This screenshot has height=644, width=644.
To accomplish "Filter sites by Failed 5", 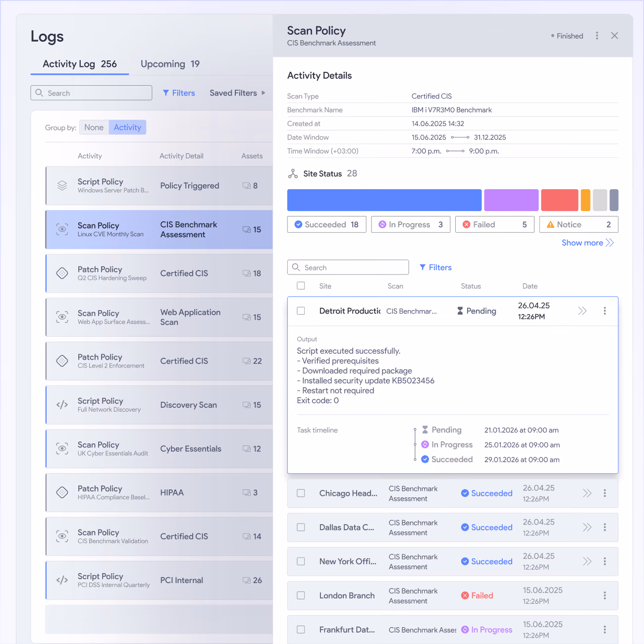I will (x=495, y=224).
